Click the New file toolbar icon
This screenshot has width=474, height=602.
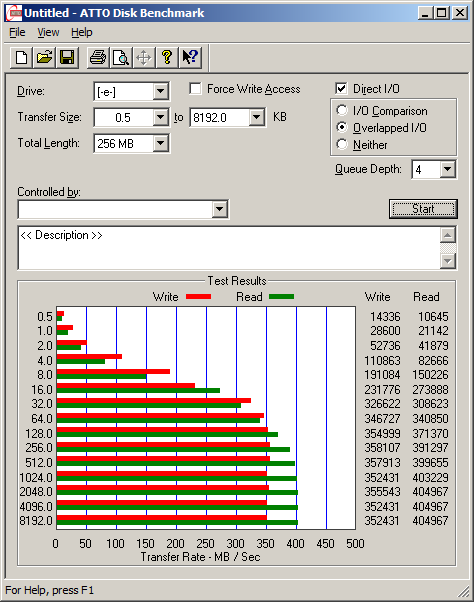(x=21, y=58)
